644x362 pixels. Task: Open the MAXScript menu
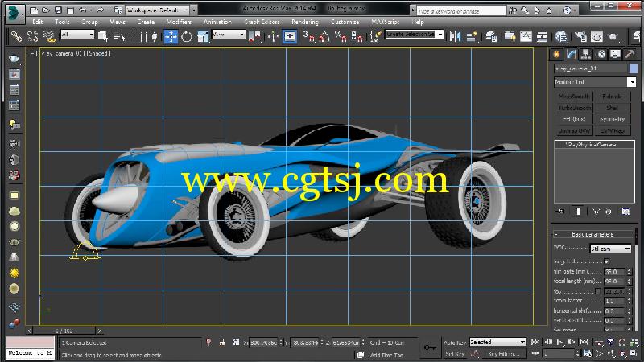(x=386, y=22)
